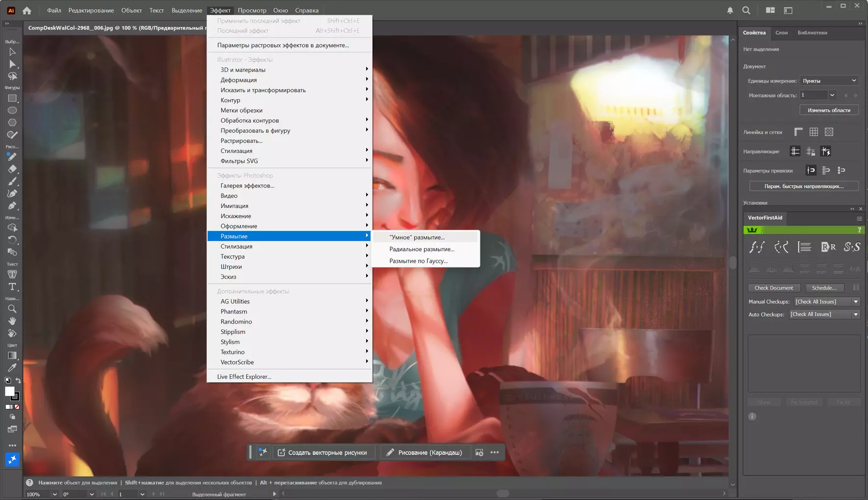
Task: Open VectorFirstAid help question mark
Action: (x=859, y=230)
